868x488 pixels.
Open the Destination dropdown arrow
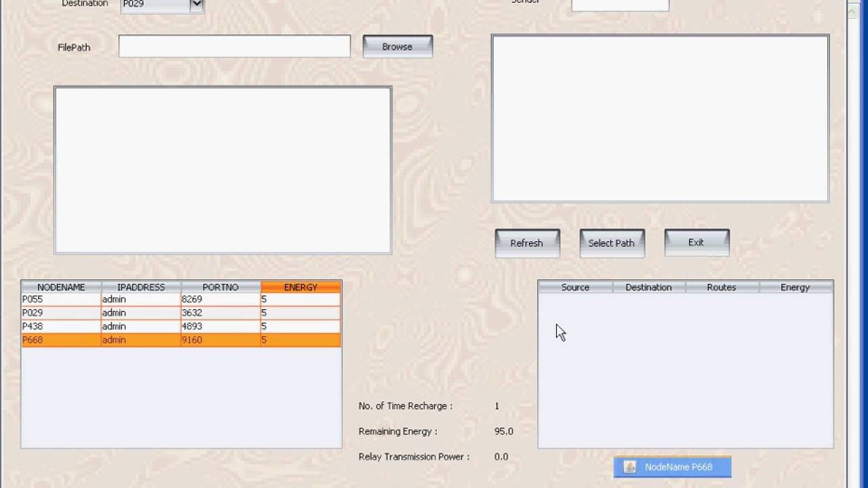click(x=196, y=5)
